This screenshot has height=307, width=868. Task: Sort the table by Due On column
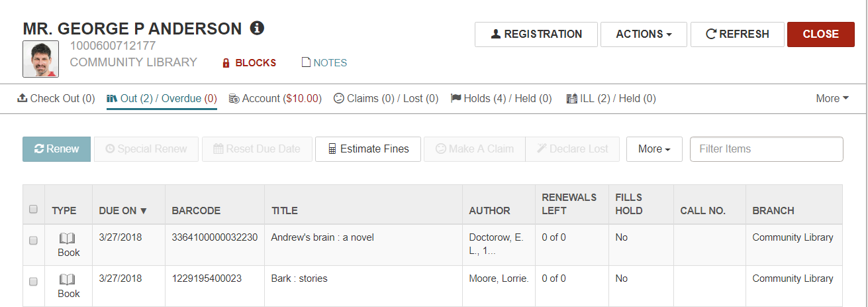pyautogui.click(x=122, y=211)
